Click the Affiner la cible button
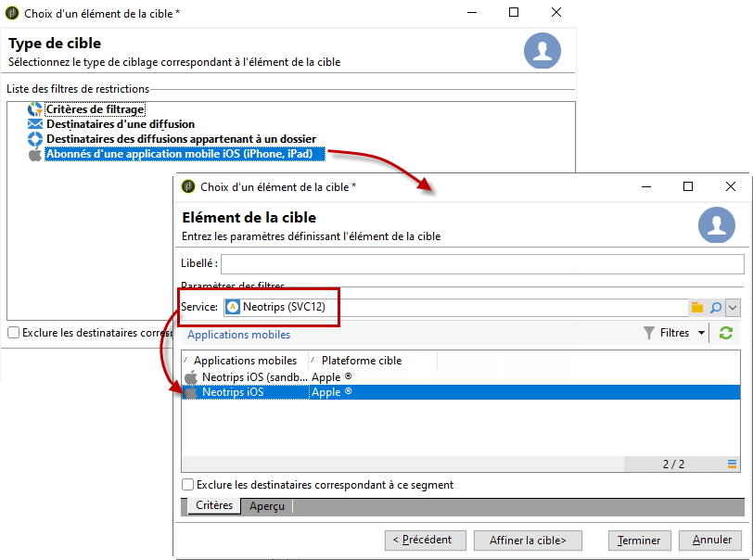 click(528, 541)
